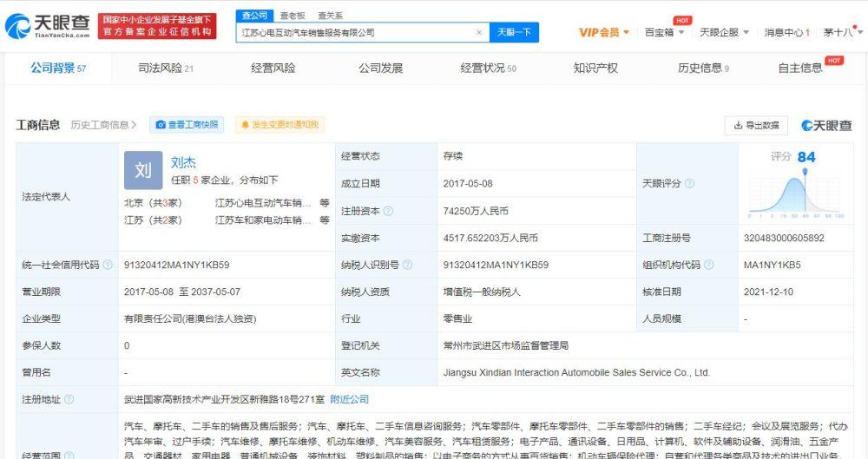Click 等 after 江苏车和家电动车销
Image resolution: width=868 pixels, height=459 pixels.
point(325,220)
